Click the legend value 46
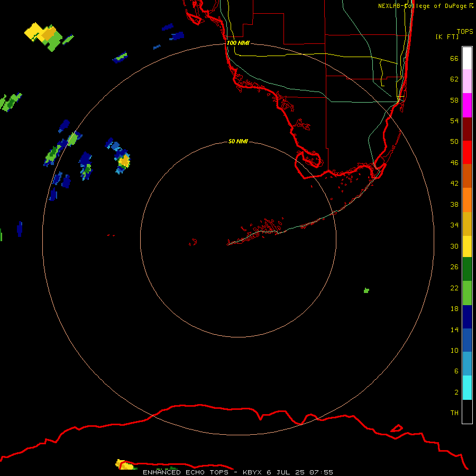This screenshot has height=476, width=476. pyautogui.click(x=454, y=162)
